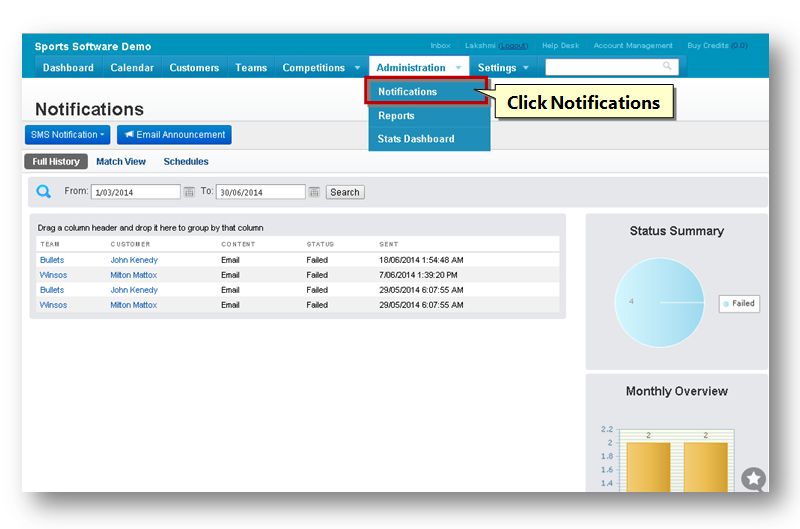Screen dimensions: 800x529
Task: Open the Teams nav item
Action: click(251, 67)
